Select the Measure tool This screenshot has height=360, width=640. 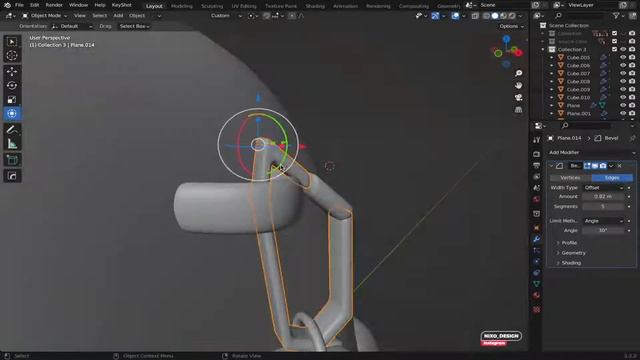click(12, 144)
